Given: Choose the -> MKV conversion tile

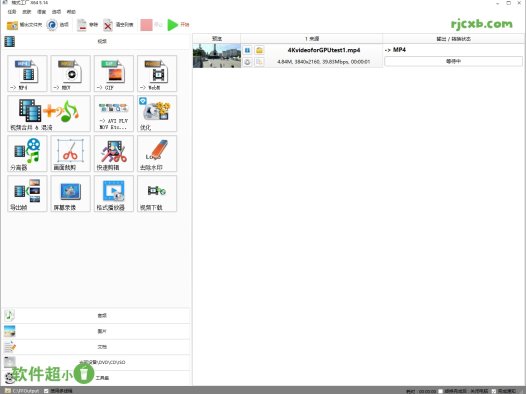Looking at the screenshot, I should click(x=70, y=73).
